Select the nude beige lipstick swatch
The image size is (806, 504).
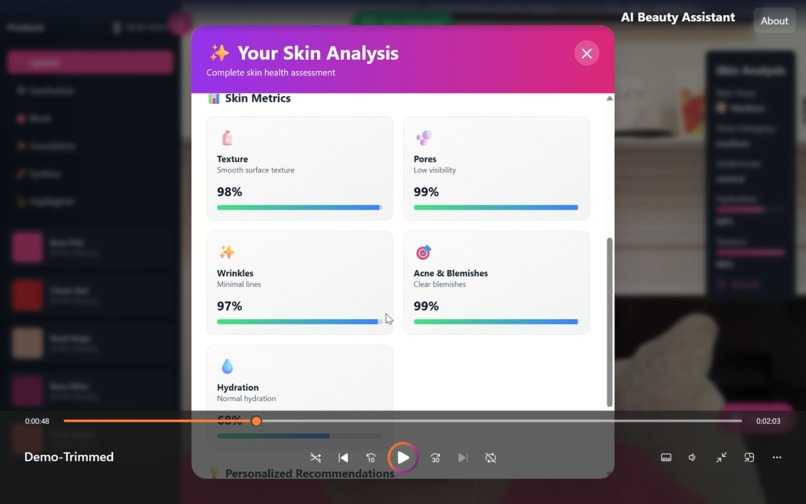[x=27, y=343]
